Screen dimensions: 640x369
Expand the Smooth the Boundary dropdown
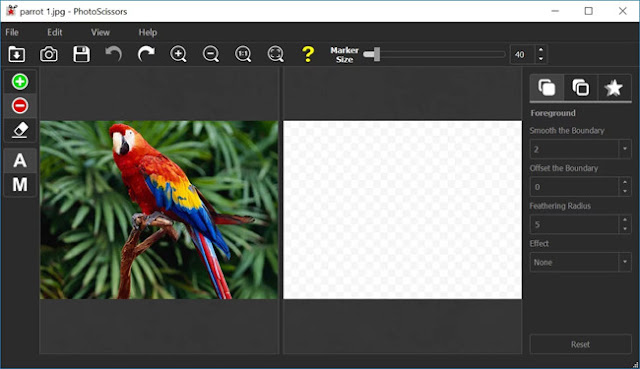pyautogui.click(x=624, y=149)
